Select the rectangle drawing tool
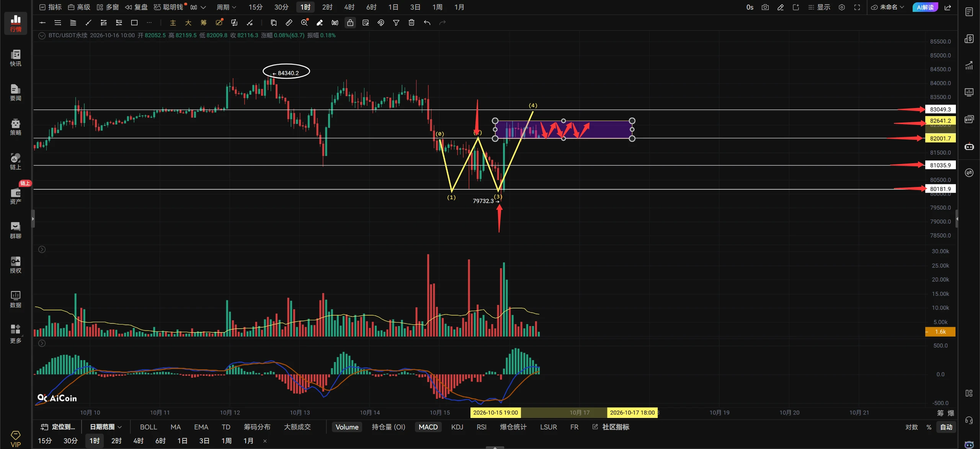The image size is (980, 449). (x=134, y=23)
